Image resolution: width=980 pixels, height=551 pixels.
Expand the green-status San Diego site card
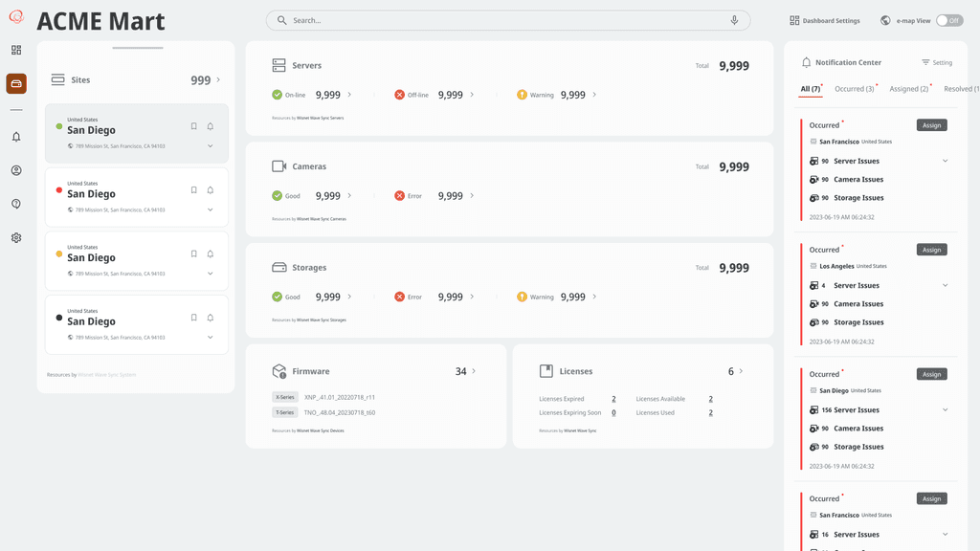[211, 146]
